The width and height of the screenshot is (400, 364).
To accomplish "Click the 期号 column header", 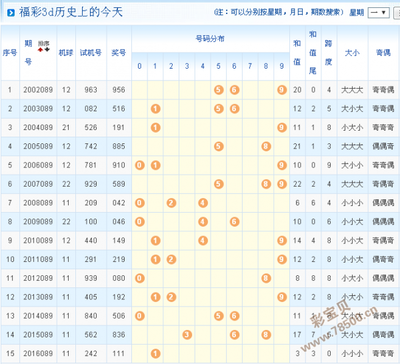I will point(28,53).
